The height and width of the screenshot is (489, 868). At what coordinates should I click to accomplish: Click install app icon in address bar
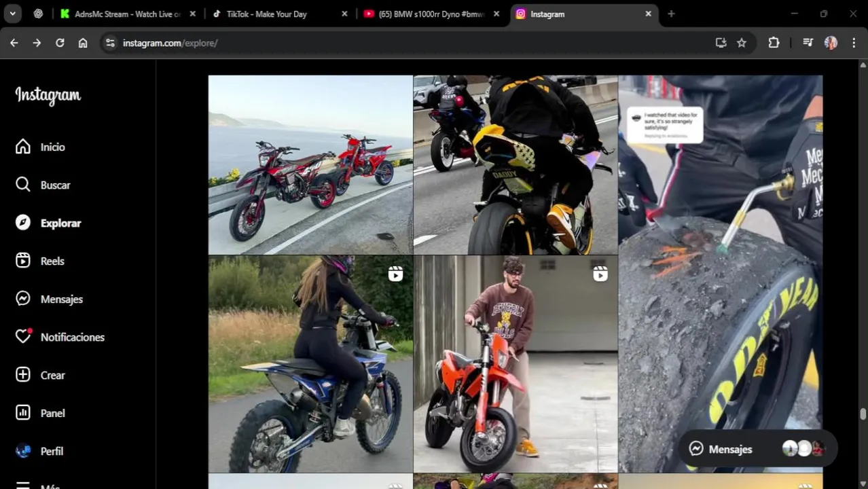(x=721, y=43)
